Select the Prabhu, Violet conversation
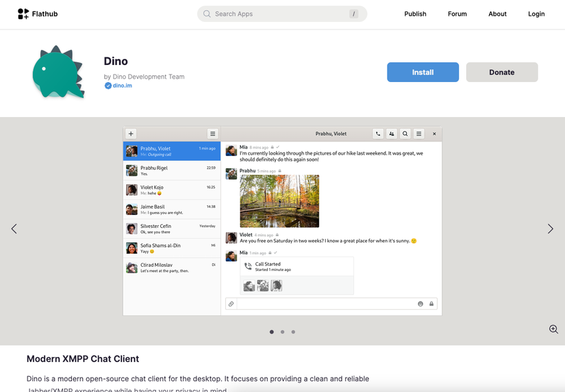The height and width of the screenshot is (392, 565). pos(172,151)
